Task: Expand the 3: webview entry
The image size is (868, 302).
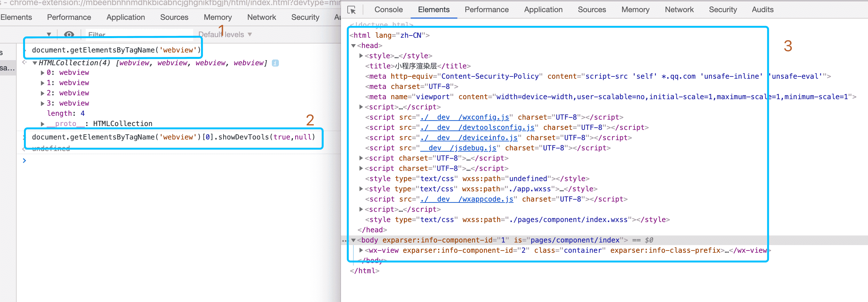Action: pyautogui.click(x=43, y=103)
